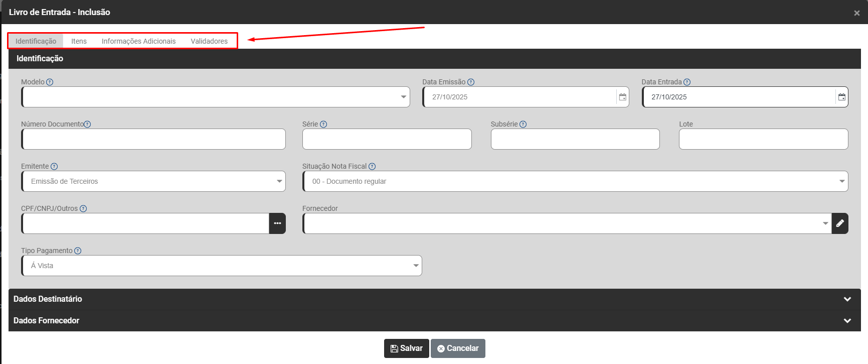Image resolution: width=868 pixels, height=364 pixels.
Task: Click help icon next to Data Emissão
Action: coord(471,82)
